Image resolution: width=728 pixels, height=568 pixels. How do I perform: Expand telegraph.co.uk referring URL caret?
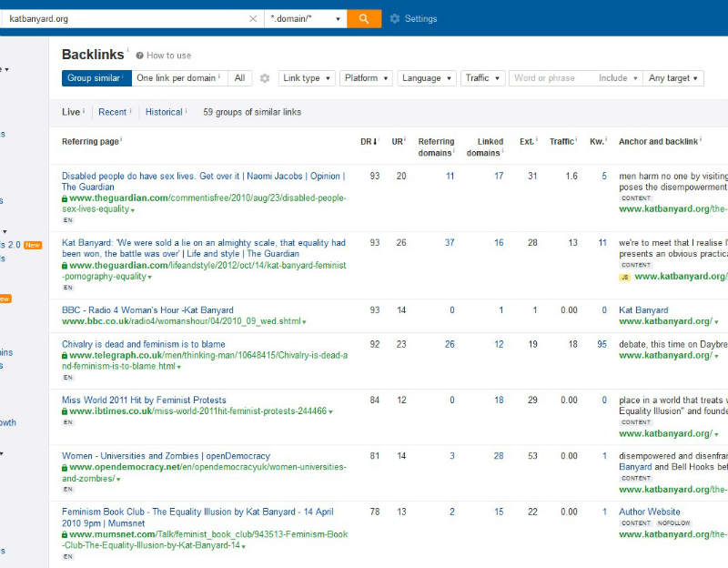click(178, 367)
